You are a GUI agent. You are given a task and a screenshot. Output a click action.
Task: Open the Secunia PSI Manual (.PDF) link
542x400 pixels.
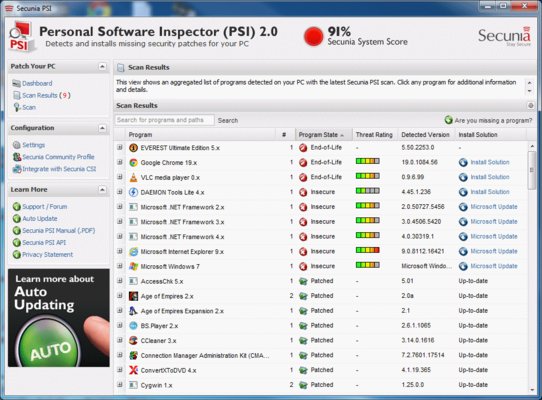tap(59, 231)
